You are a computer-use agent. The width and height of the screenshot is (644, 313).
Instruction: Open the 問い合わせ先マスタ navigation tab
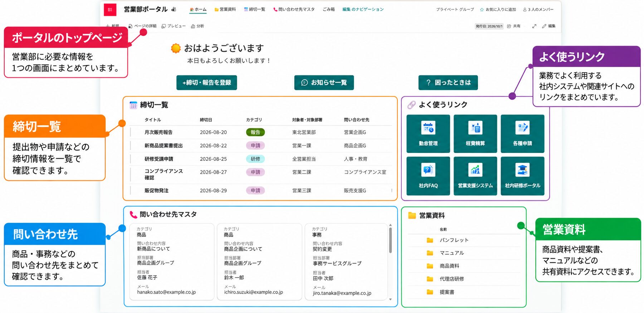pos(294,10)
